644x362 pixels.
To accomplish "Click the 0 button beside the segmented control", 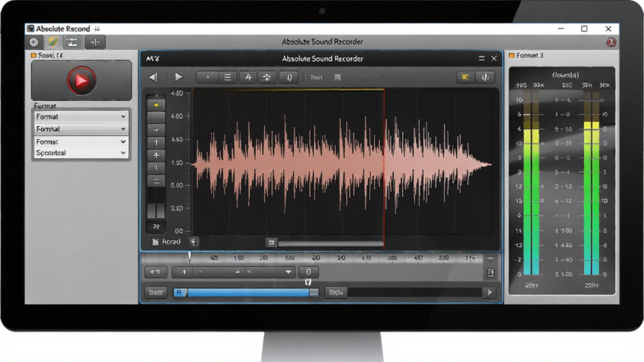I will (308, 271).
